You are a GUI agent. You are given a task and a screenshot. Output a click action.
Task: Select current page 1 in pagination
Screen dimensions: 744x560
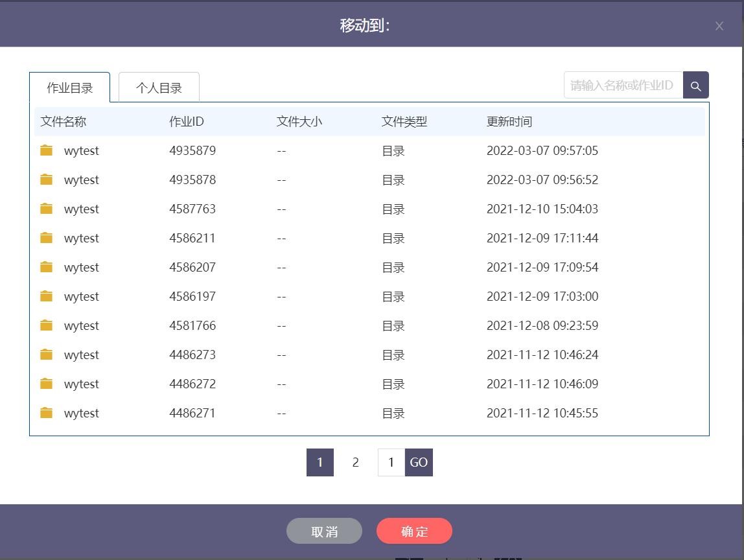(x=320, y=462)
